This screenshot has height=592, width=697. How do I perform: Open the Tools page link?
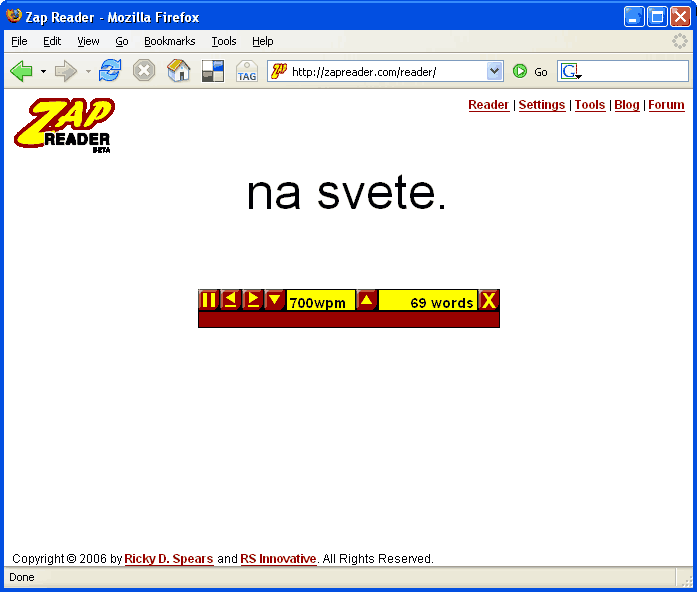[x=590, y=105]
